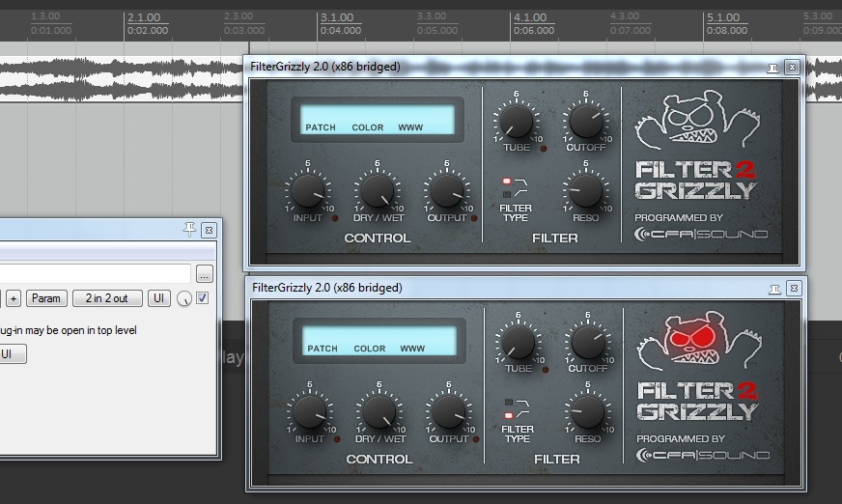Screen dimensions: 842x504
Task: Click the small wet/dry knob beside the UI button
Action: coord(183,299)
